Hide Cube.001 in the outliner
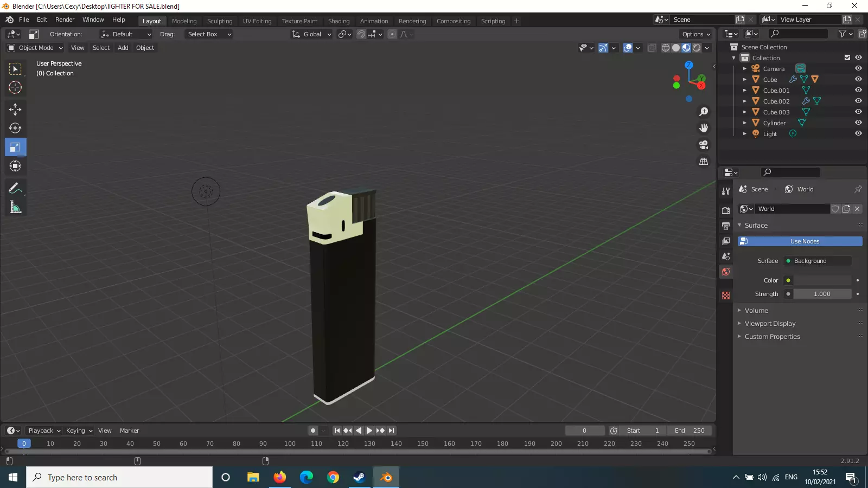 (858, 91)
